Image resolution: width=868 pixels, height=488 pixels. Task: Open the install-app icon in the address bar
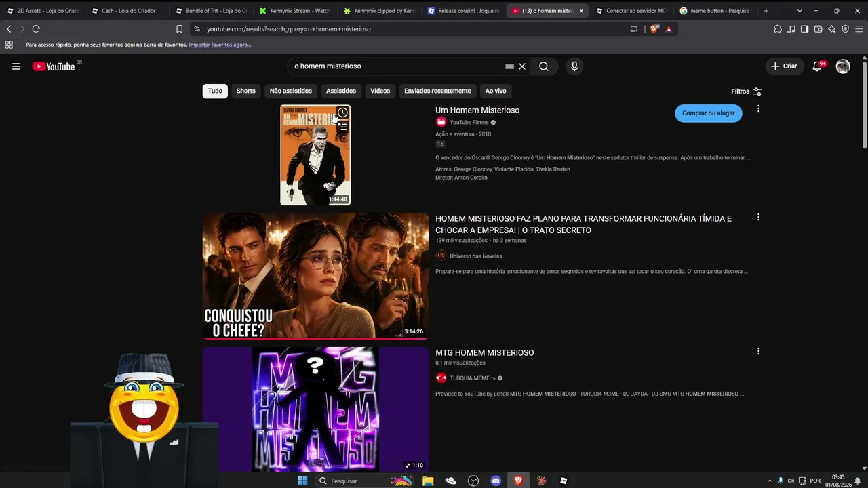click(634, 29)
